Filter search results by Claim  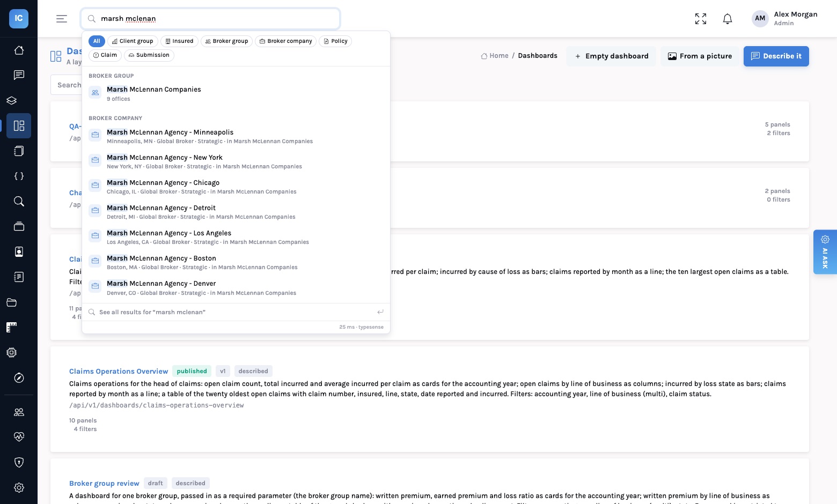click(105, 55)
